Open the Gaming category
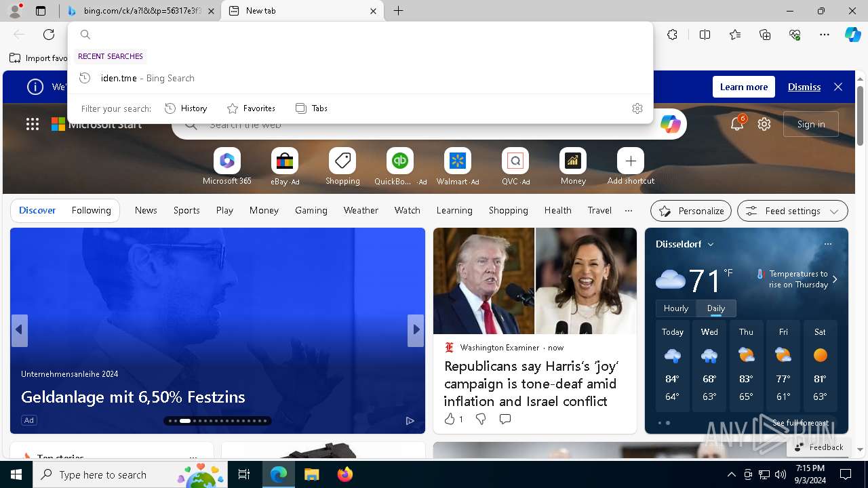Image resolution: width=868 pixels, height=488 pixels. click(x=311, y=211)
